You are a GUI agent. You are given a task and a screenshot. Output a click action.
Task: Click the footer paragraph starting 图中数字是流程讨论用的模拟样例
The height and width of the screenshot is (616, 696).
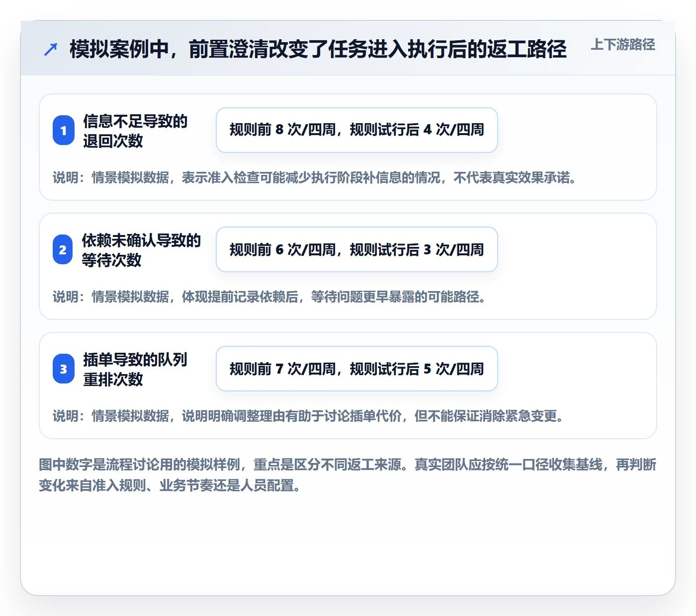point(348,475)
